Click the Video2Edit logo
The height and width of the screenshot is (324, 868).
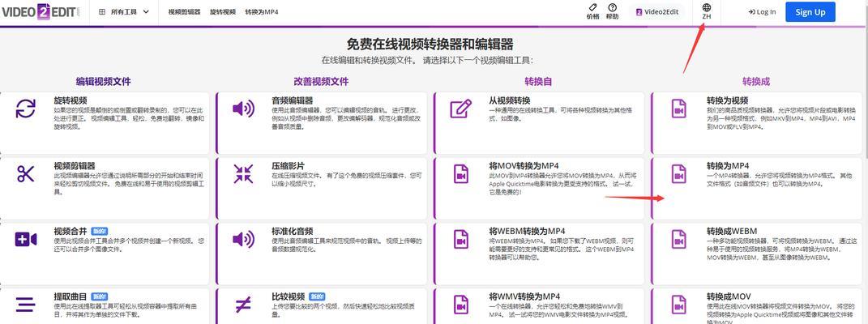pyautogui.click(x=41, y=12)
